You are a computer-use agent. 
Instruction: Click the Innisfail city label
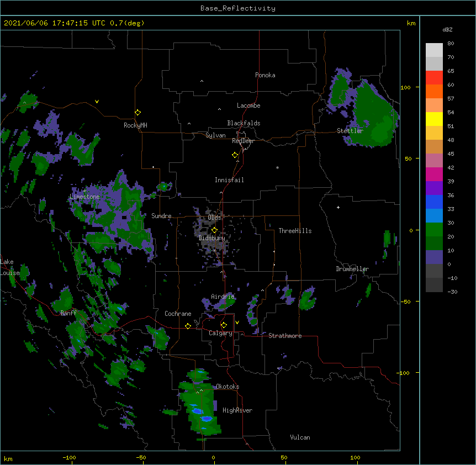click(229, 180)
